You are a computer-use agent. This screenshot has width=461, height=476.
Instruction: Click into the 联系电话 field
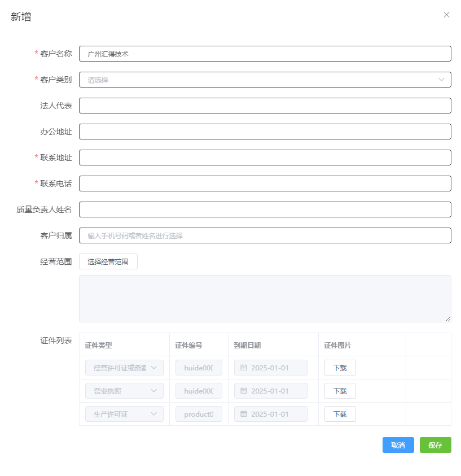point(265,184)
